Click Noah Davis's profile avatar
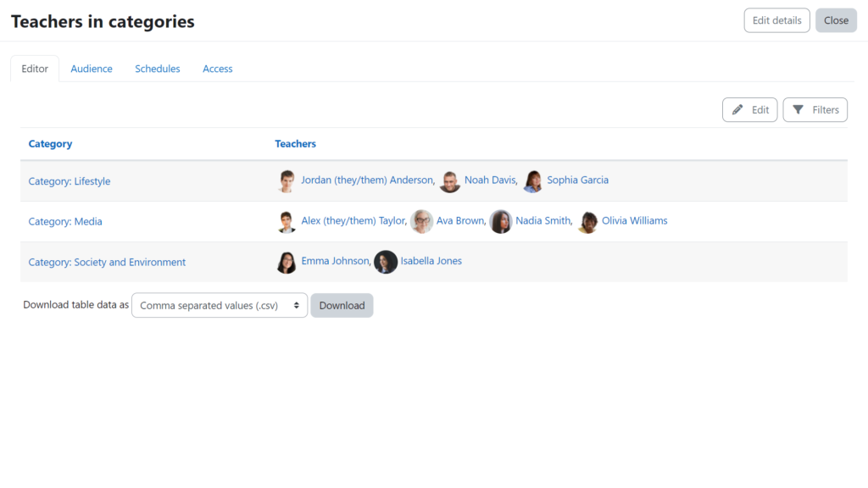Image resolution: width=868 pixels, height=488 pixels. tap(450, 181)
